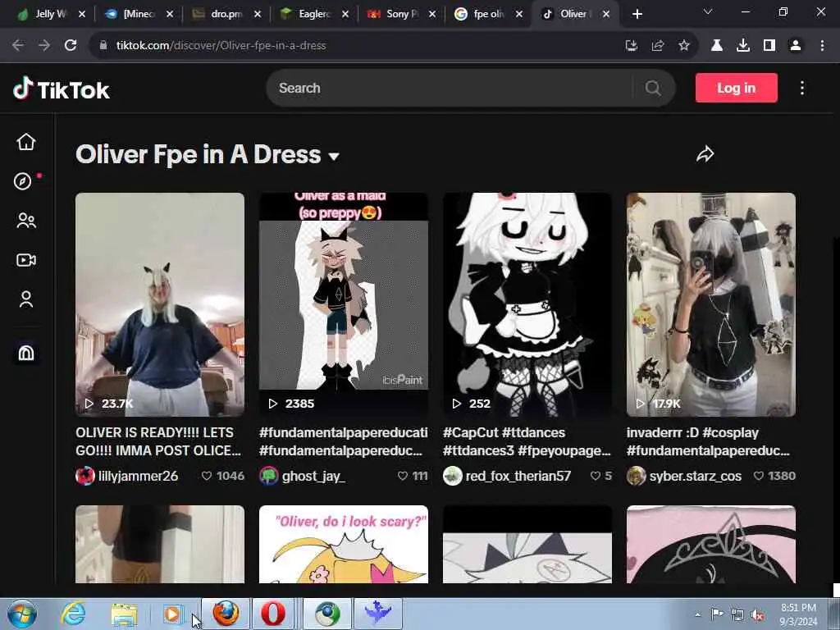
Task: Open Windows Explorer folder from taskbar
Action: [125, 614]
